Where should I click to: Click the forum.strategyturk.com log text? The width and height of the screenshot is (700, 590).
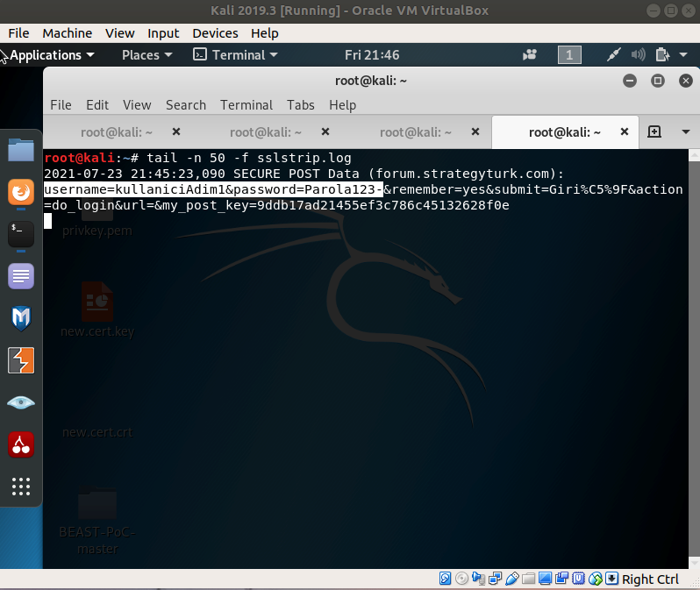(x=462, y=174)
